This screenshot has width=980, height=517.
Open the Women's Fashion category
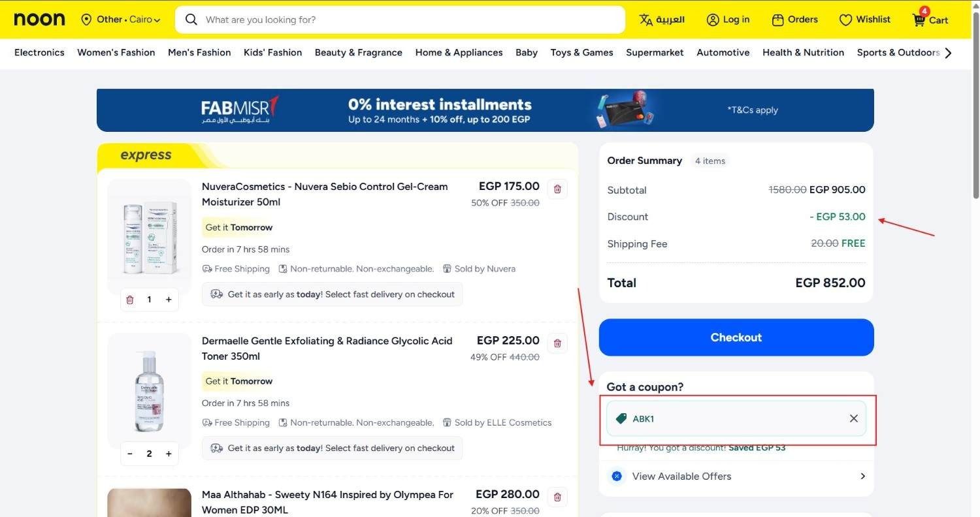point(116,52)
